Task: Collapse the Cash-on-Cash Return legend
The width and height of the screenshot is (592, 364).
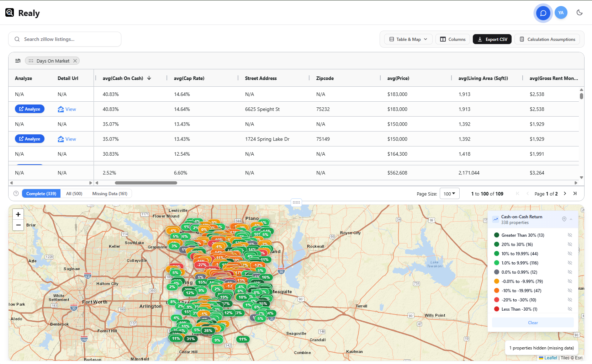Action: 571,219
